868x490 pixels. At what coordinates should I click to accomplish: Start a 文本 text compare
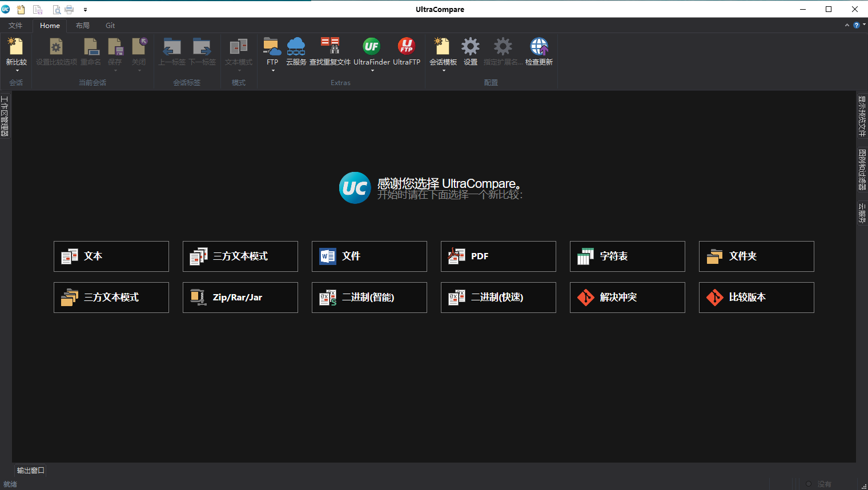point(111,256)
